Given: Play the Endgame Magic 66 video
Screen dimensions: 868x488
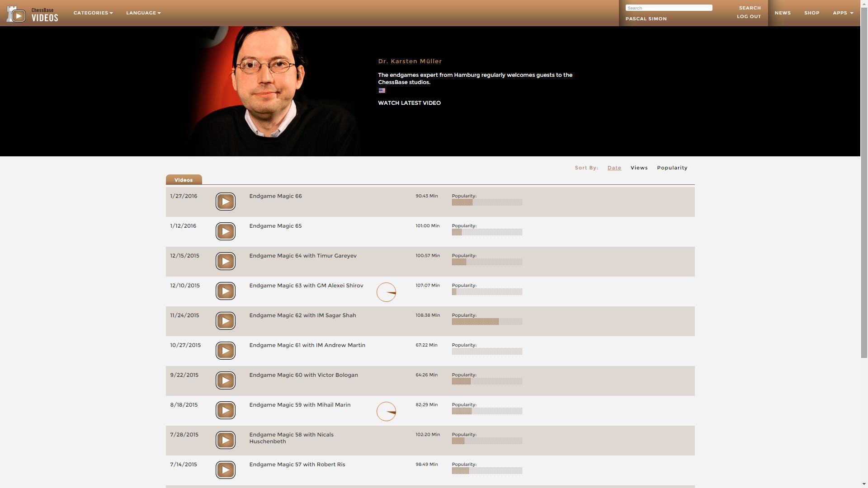Looking at the screenshot, I should pos(225,202).
